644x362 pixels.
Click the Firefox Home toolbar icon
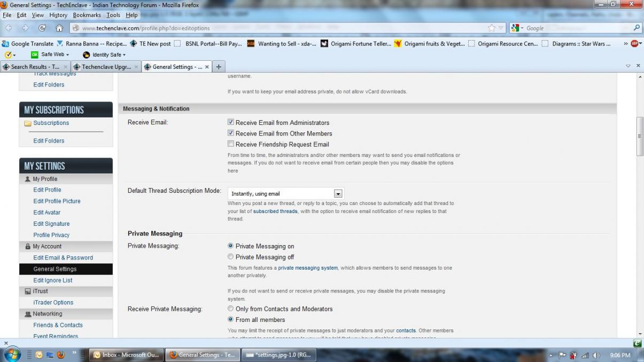(59, 28)
